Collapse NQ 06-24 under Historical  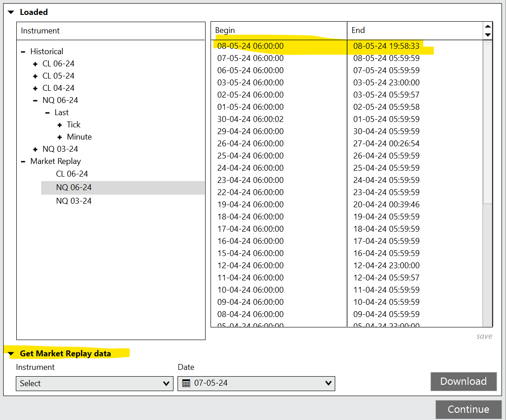tap(35, 101)
